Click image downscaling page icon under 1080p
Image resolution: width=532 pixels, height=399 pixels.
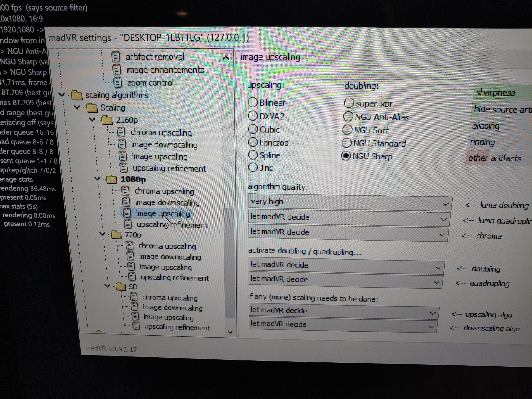pos(126,202)
